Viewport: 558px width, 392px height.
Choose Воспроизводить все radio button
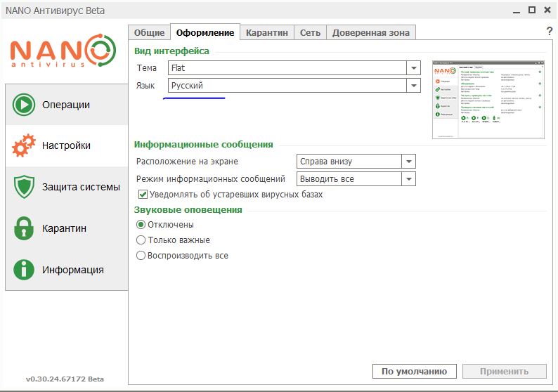point(141,256)
